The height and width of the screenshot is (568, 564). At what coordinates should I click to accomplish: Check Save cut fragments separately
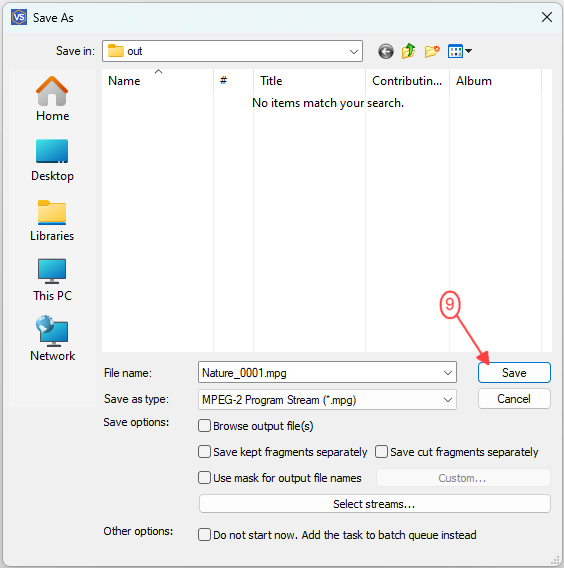tap(381, 452)
